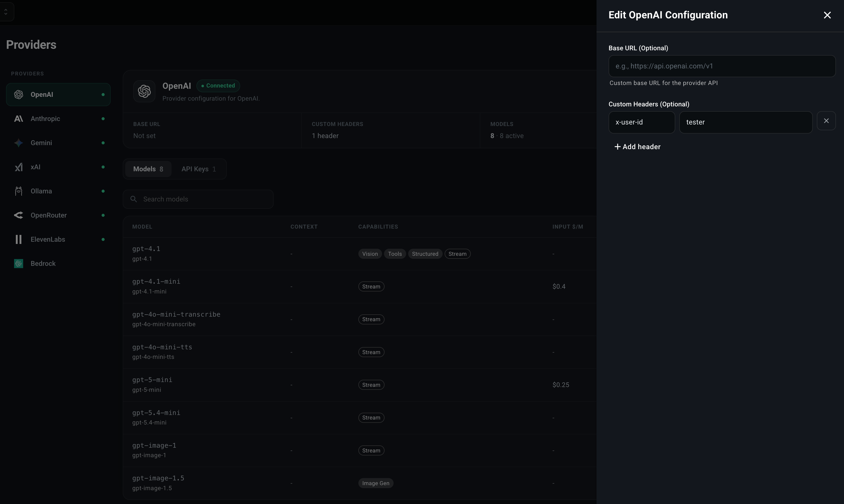
Task: Open the gpt-image-1.5 model row
Action: (x=360, y=483)
